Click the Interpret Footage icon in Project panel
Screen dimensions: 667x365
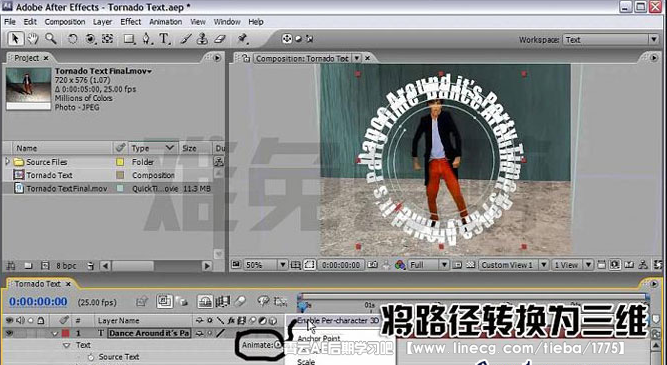coord(11,266)
